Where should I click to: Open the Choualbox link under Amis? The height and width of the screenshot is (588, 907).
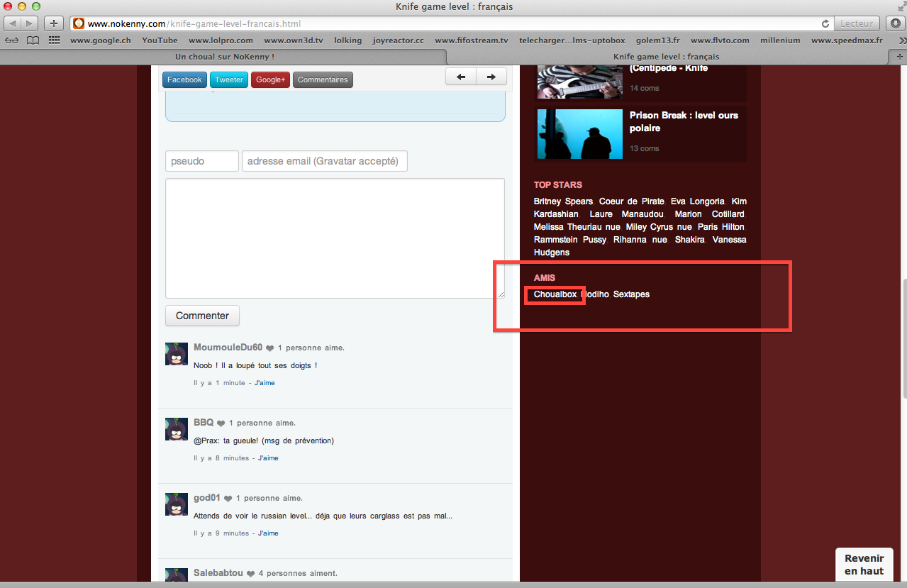[555, 294]
